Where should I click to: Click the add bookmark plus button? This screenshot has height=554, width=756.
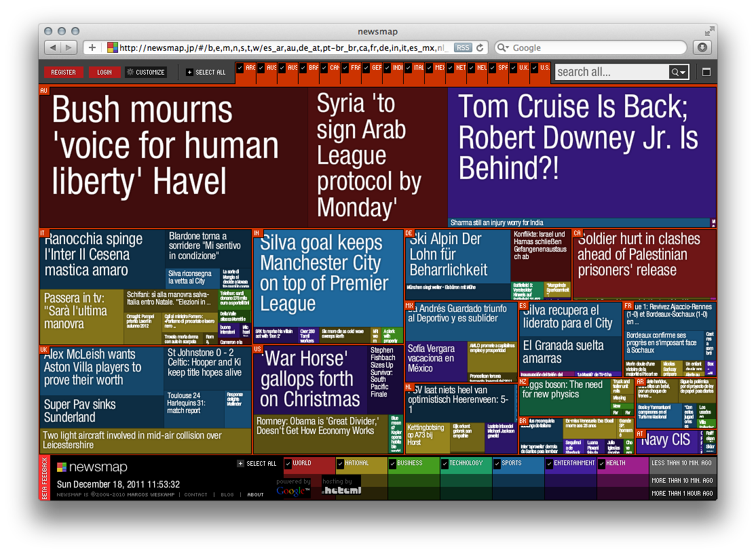point(92,47)
